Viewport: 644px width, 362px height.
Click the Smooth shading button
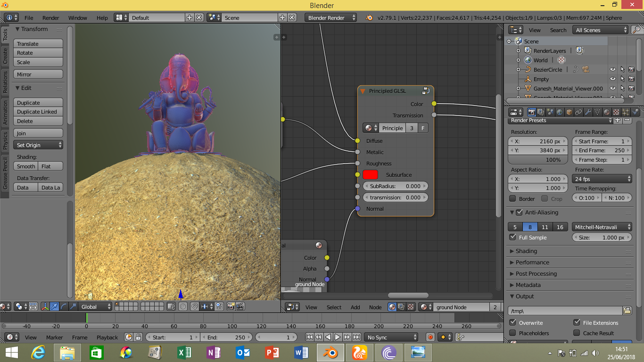pyautogui.click(x=26, y=166)
